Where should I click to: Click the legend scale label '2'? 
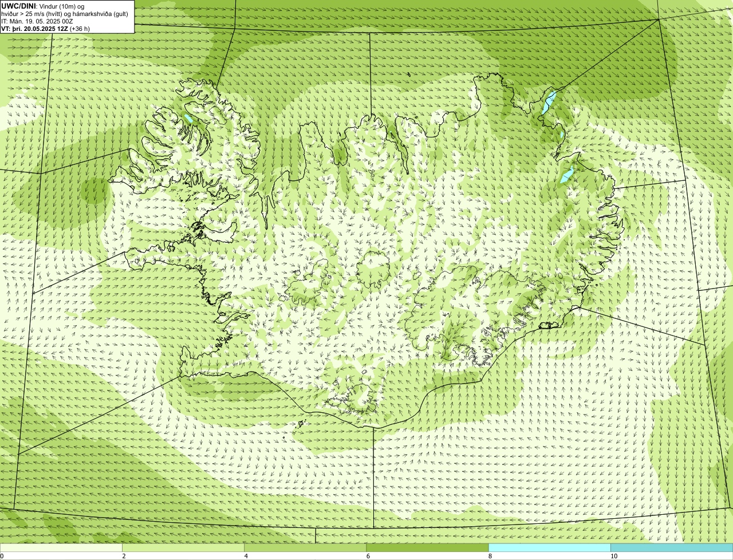(124, 556)
